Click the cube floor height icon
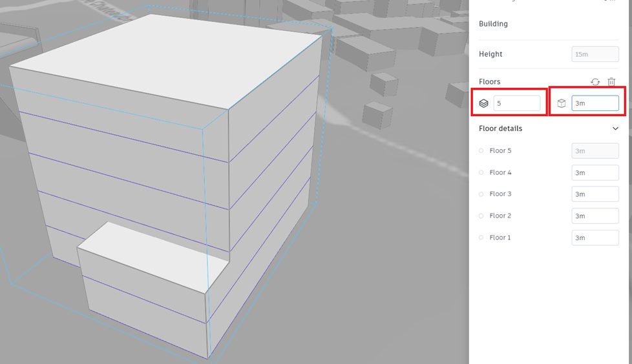This screenshot has width=632, height=364. (x=562, y=103)
